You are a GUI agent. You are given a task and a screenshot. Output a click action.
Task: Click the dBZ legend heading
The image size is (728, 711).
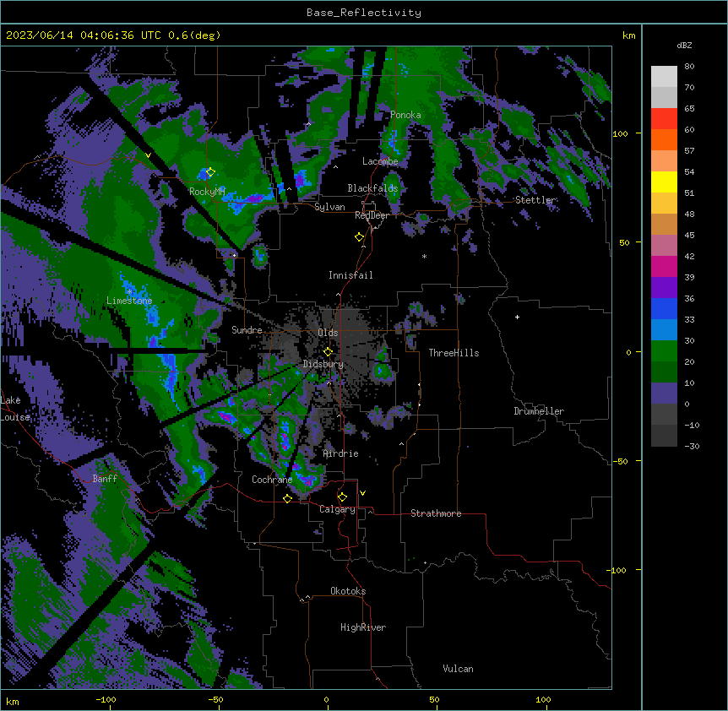coord(684,45)
